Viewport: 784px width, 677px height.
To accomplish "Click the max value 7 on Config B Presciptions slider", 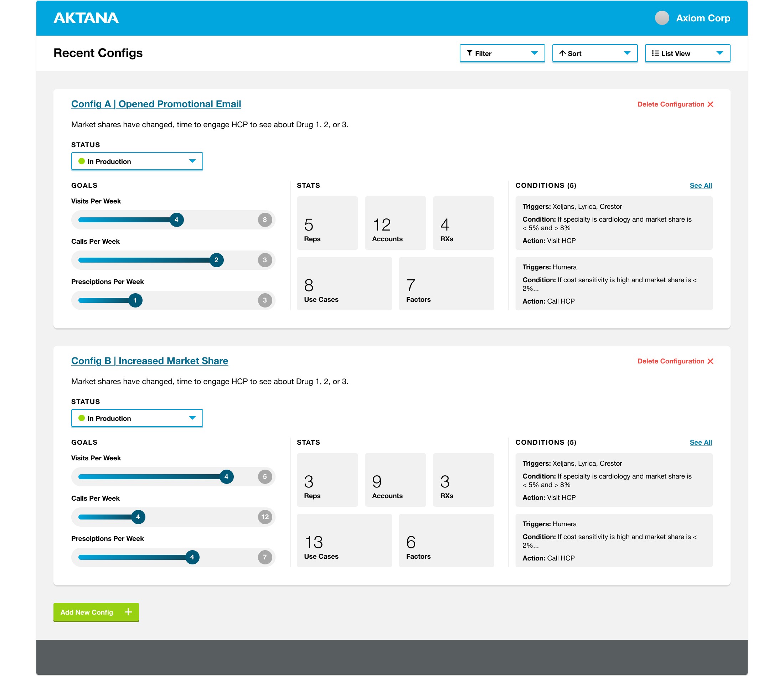I will pos(265,557).
